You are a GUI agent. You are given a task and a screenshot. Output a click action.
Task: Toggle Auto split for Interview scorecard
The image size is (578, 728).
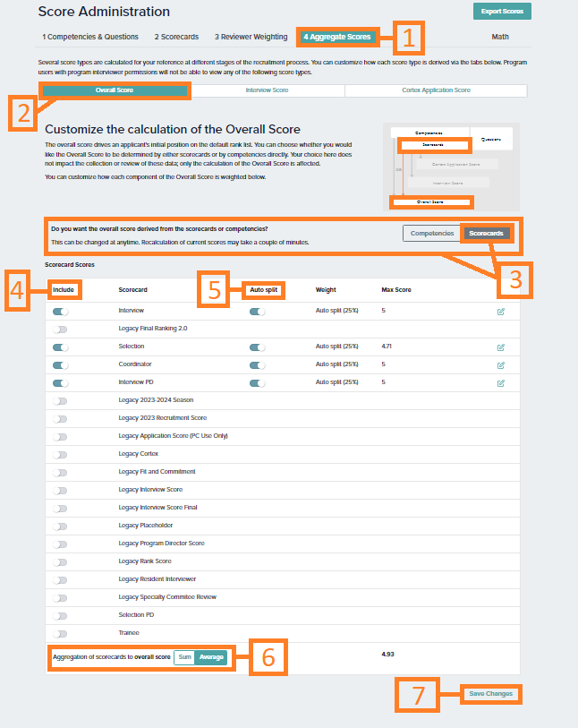pos(258,312)
